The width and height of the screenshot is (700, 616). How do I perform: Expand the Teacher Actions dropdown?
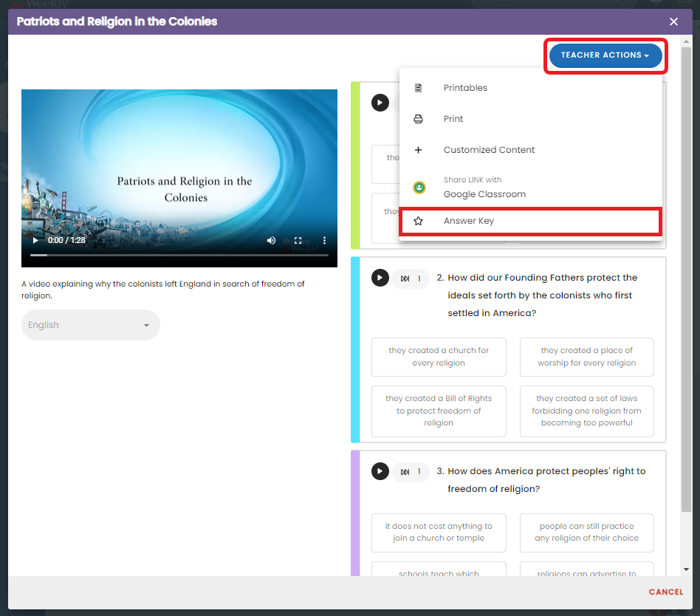tap(605, 55)
